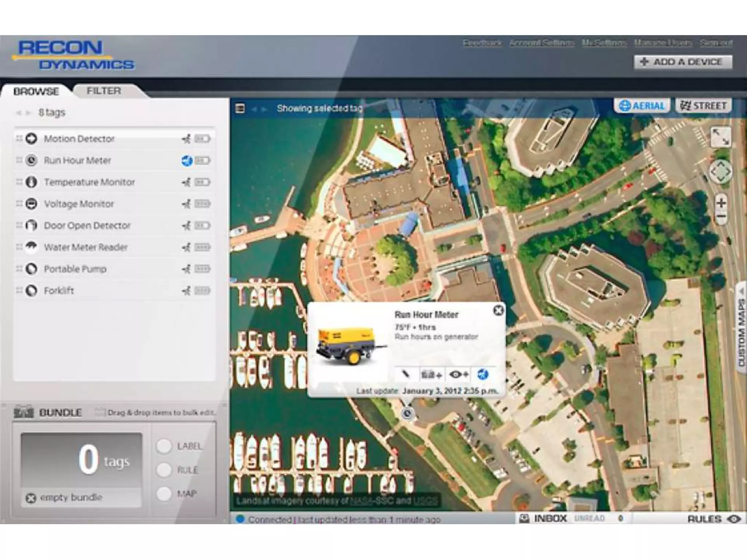Click the map list toggle icon

click(x=240, y=108)
